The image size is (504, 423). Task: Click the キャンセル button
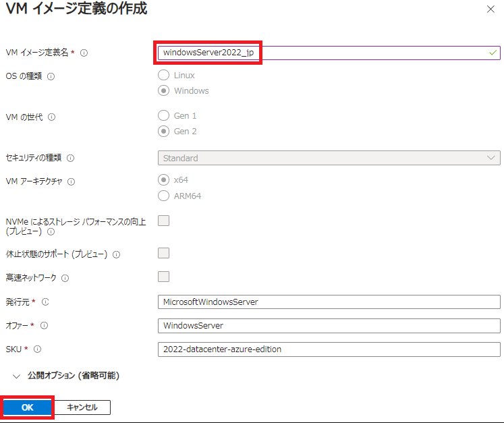(x=82, y=407)
